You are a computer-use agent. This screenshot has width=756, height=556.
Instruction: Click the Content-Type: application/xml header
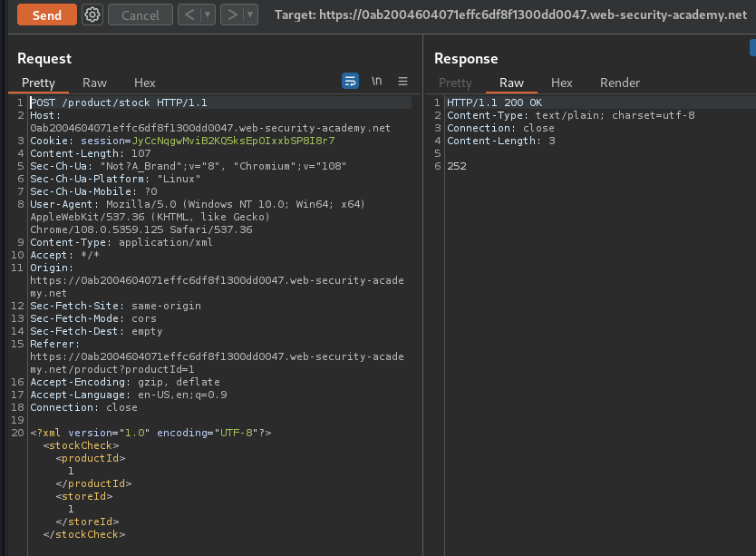pos(121,242)
